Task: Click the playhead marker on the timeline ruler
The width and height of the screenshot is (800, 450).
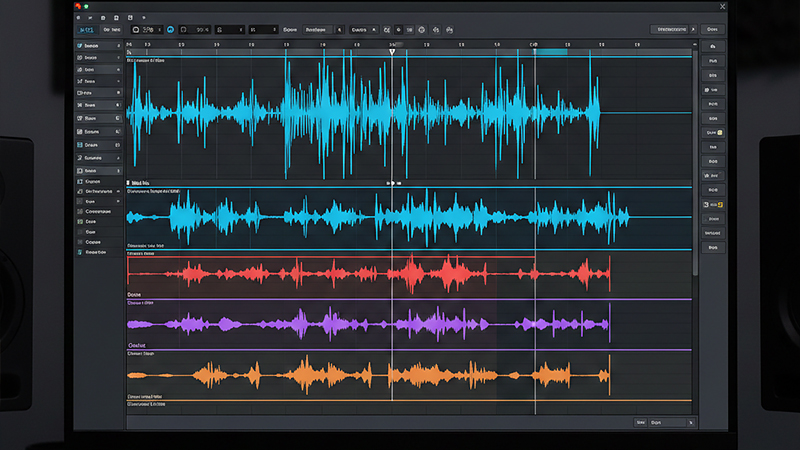Action: click(392, 50)
